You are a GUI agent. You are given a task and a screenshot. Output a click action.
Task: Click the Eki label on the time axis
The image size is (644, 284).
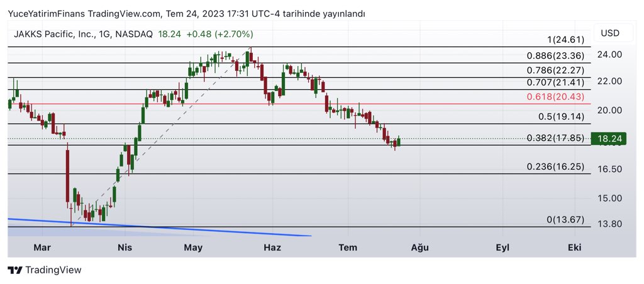575,248
